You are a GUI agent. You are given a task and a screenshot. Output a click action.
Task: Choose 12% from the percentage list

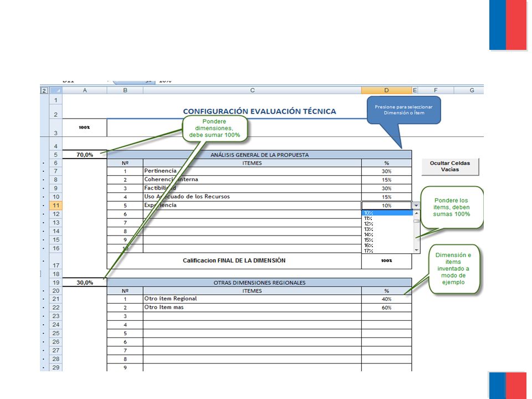[387, 224]
